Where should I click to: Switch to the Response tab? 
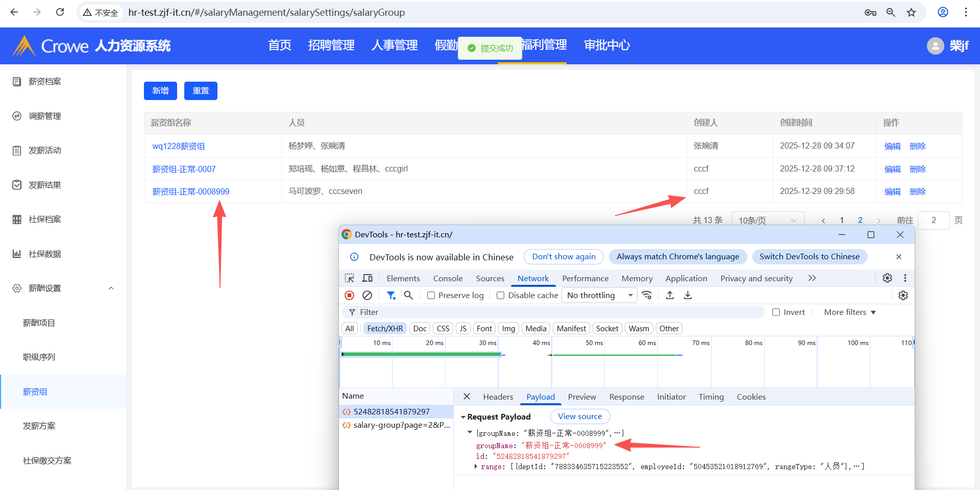[x=626, y=397]
